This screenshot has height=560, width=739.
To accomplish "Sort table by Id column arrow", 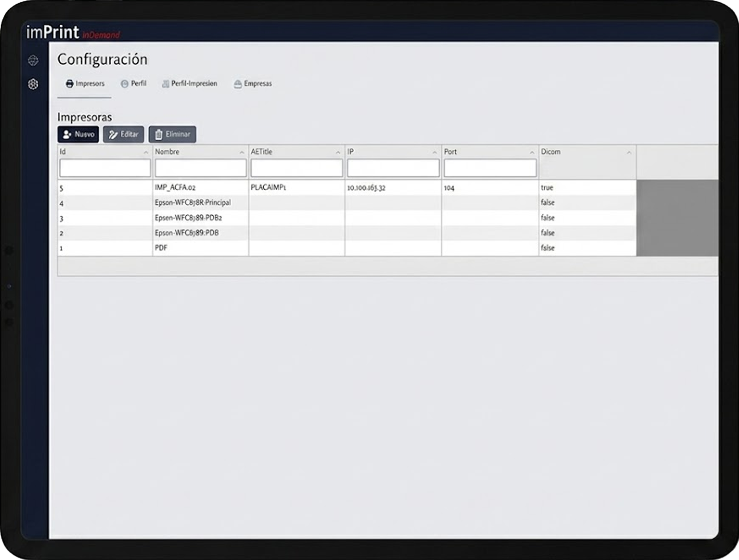I will [146, 153].
